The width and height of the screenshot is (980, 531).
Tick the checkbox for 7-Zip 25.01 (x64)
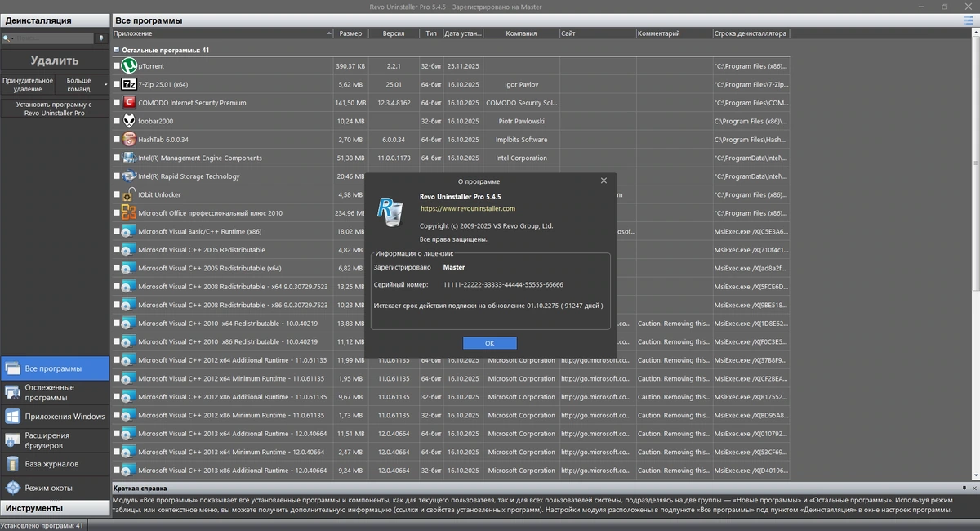click(x=117, y=84)
